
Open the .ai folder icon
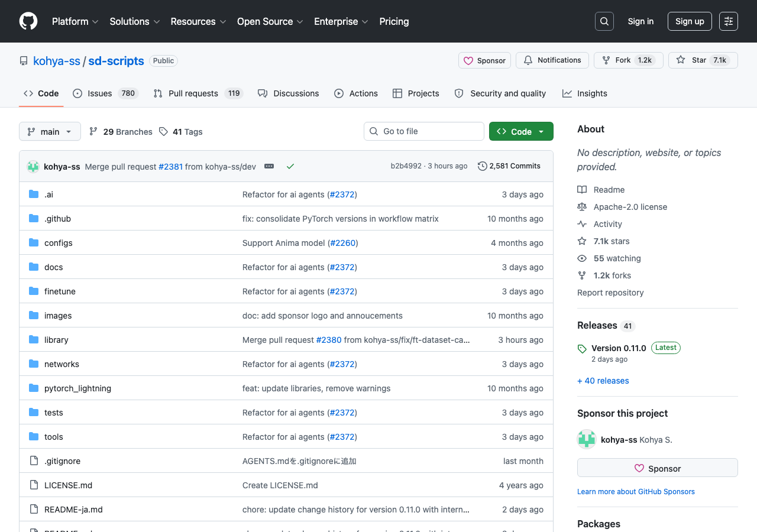34,194
